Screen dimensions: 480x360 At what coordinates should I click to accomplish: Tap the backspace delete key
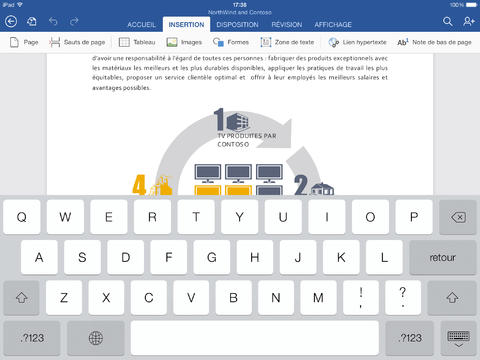tap(458, 217)
